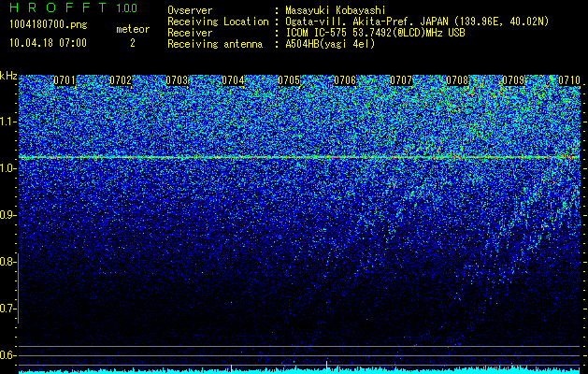Click the 0707 time marker
588x374 pixels.
401,80
